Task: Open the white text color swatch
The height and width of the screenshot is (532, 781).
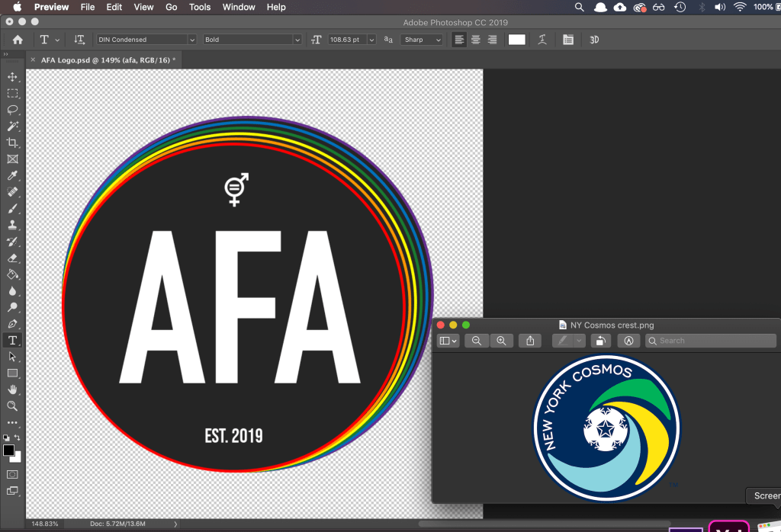Action: click(517, 40)
